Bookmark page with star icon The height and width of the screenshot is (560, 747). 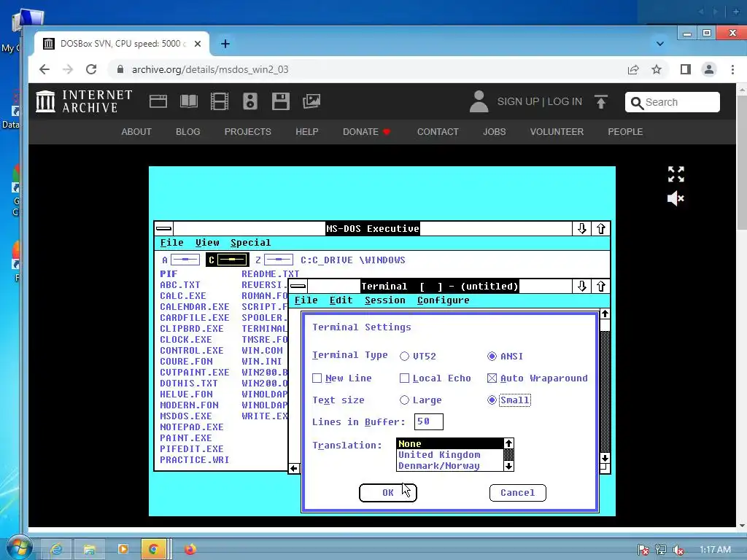[x=657, y=69]
